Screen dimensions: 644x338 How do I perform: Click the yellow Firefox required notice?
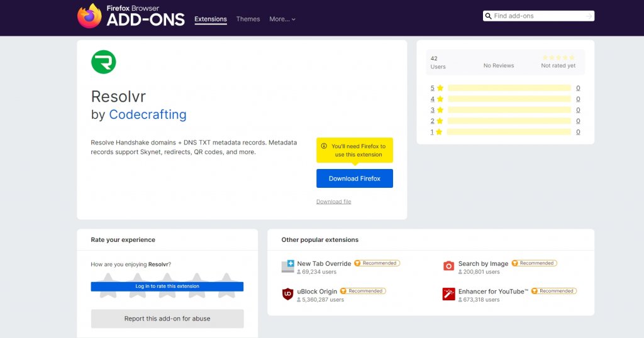tap(355, 150)
